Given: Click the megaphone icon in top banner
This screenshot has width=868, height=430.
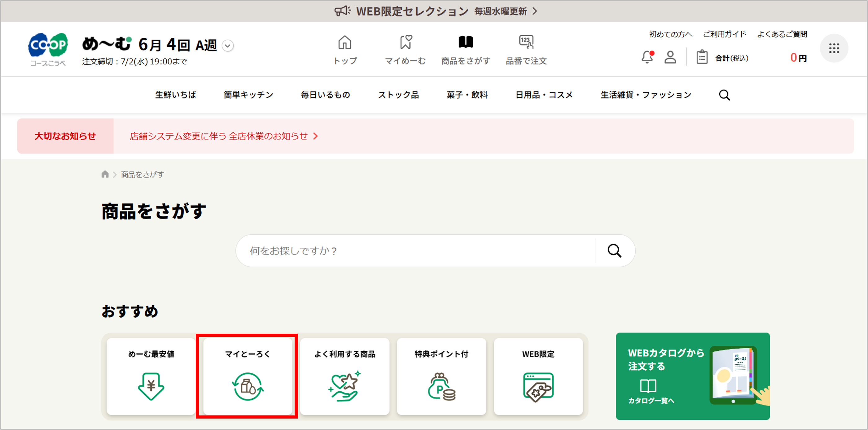Looking at the screenshot, I should [342, 11].
